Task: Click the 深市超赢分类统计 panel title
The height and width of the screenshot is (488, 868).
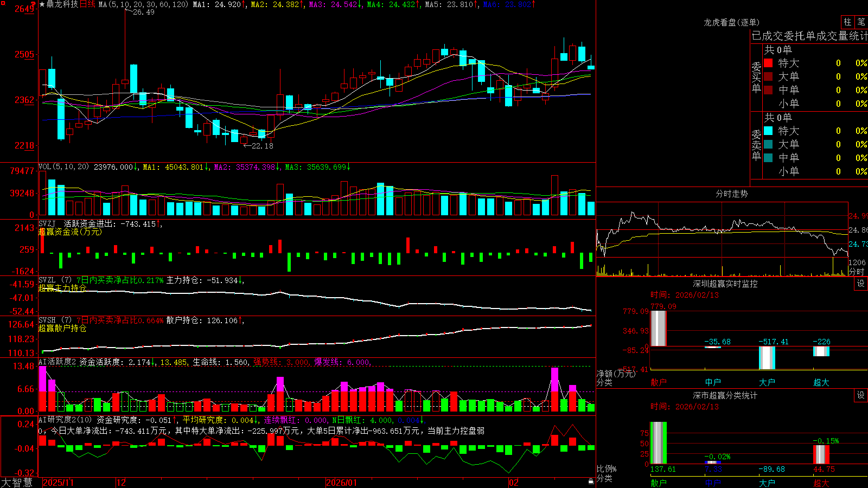Action: pyautogui.click(x=725, y=395)
